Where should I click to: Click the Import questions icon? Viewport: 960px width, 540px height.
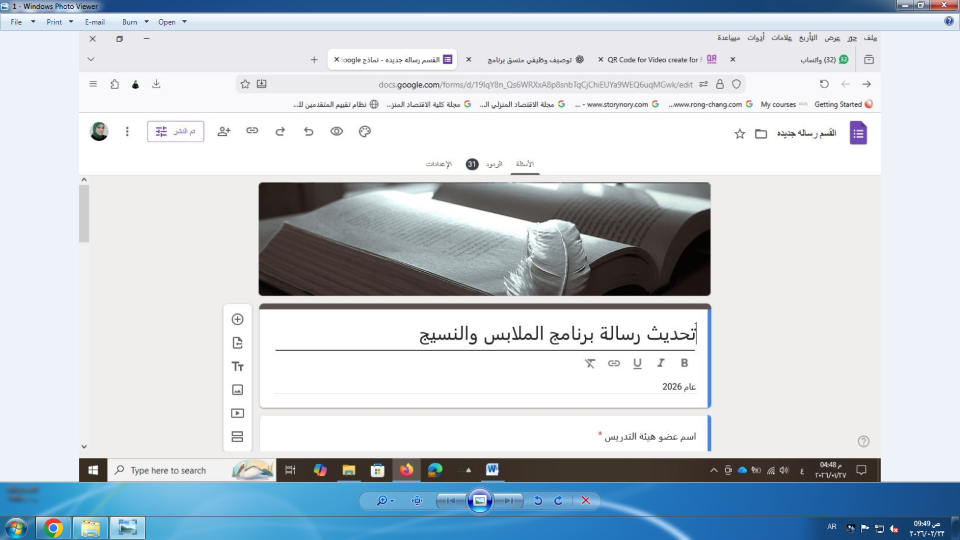[237, 343]
